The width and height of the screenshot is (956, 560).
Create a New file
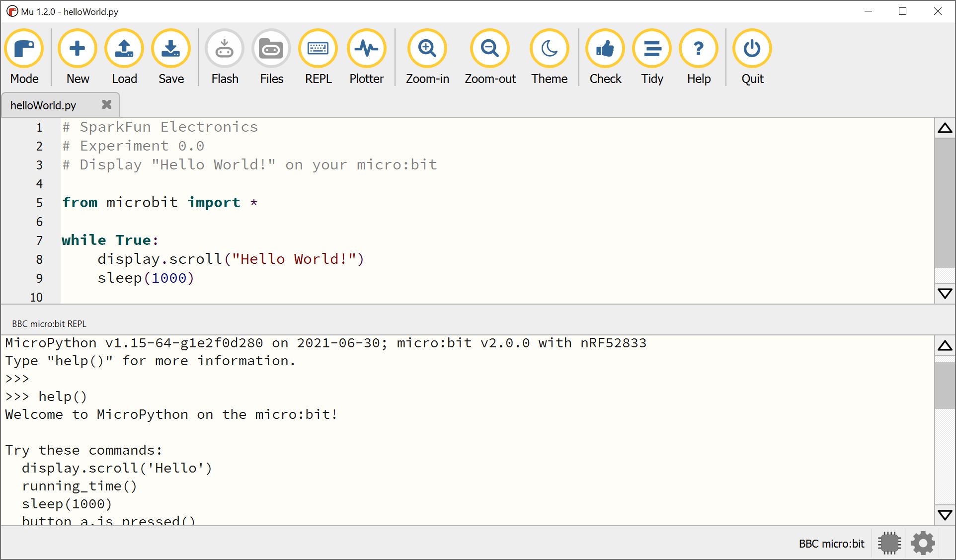click(x=78, y=57)
